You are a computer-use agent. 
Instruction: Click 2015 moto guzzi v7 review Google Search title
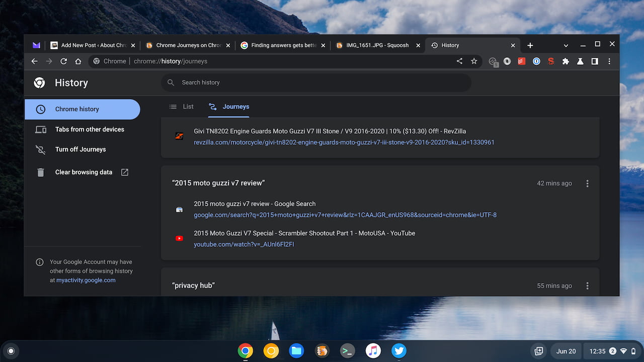tap(255, 204)
